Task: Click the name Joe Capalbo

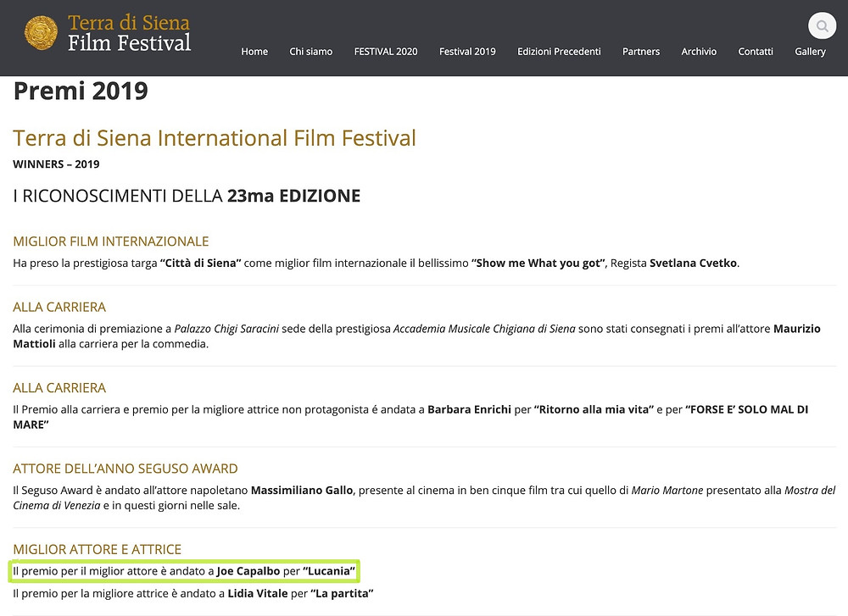Action: [x=248, y=571]
